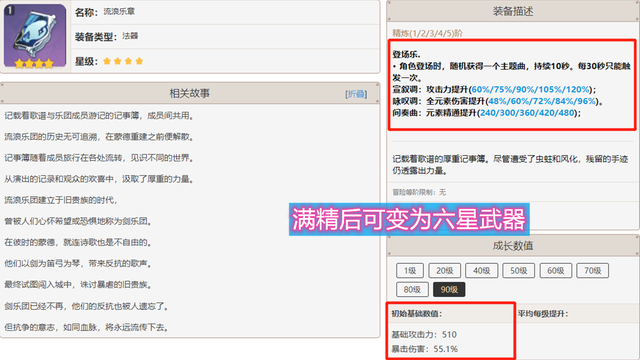This screenshot has height=360, width=640.
Task: Click the weapon name 流浪乐章
Action: tap(119, 11)
